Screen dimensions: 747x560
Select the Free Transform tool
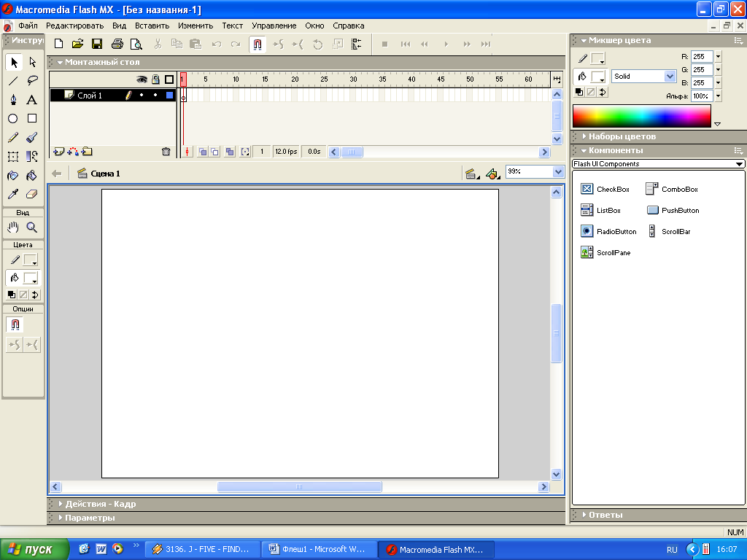(13, 157)
